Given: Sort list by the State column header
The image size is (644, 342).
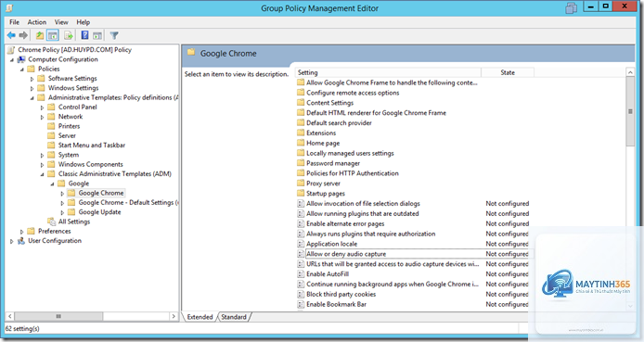Looking at the screenshot, I should point(508,72).
